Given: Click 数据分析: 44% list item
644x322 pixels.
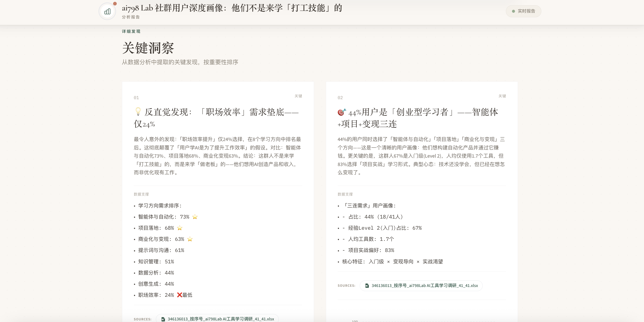Looking at the screenshot, I should coord(156,272).
